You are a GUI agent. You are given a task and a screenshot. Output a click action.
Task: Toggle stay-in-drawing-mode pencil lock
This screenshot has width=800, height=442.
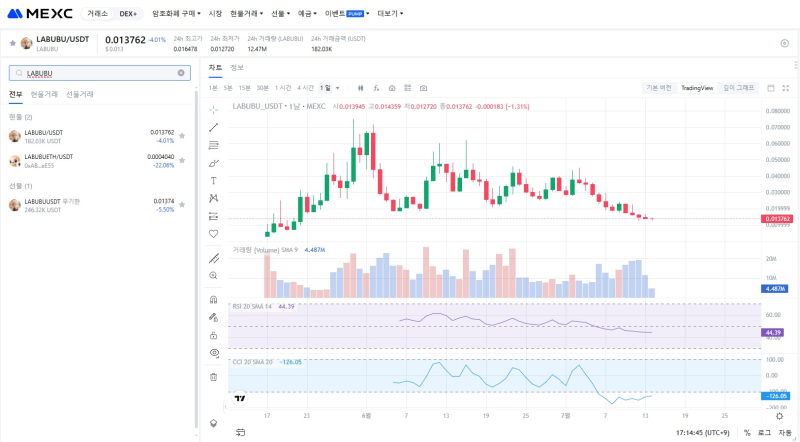[x=214, y=317]
